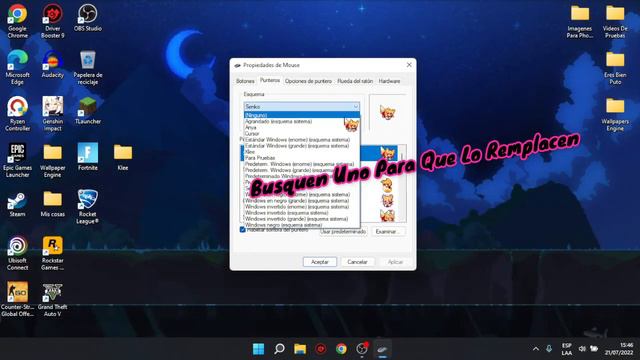Close the Propiedades de Mouse dialog
The height and width of the screenshot is (360, 640).
[409, 65]
